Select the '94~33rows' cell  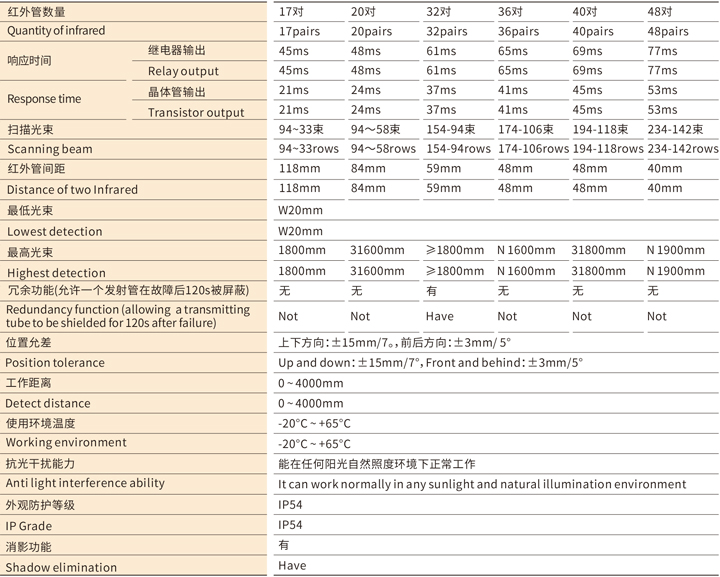[x=309, y=149]
